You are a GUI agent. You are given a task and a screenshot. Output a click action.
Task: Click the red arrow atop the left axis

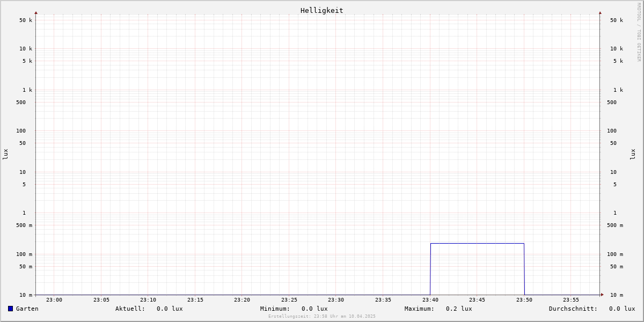(36, 12)
